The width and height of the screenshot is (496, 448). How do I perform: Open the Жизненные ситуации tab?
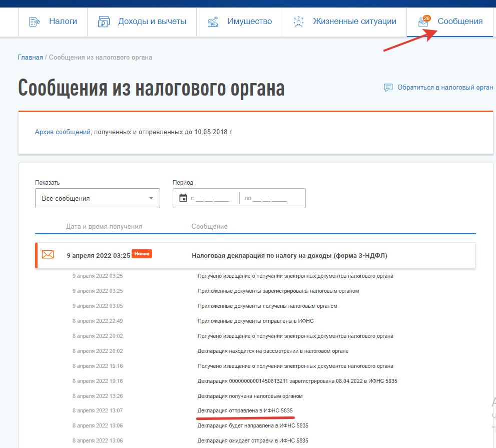(354, 22)
